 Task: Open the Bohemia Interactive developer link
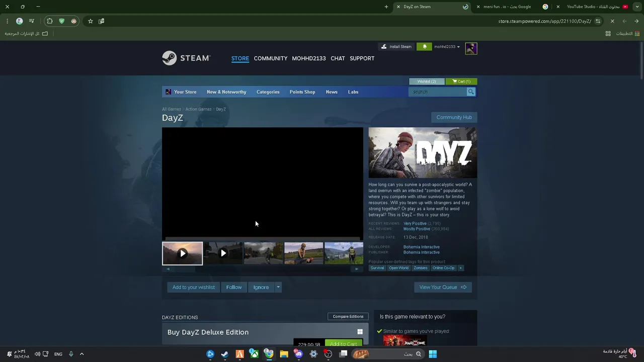click(x=422, y=247)
